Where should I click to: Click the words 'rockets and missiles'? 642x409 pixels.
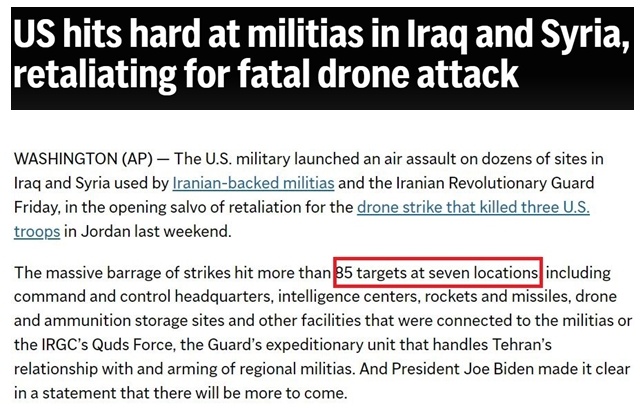[x=497, y=296]
